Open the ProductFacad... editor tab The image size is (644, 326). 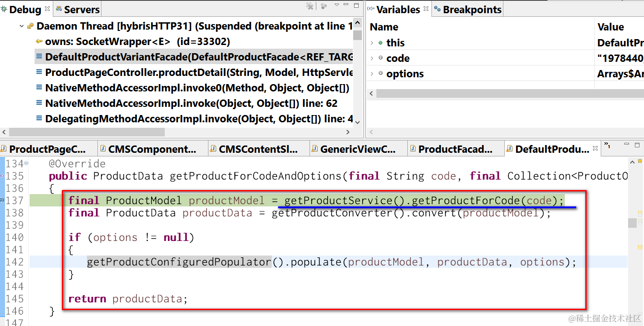(x=456, y=149)
